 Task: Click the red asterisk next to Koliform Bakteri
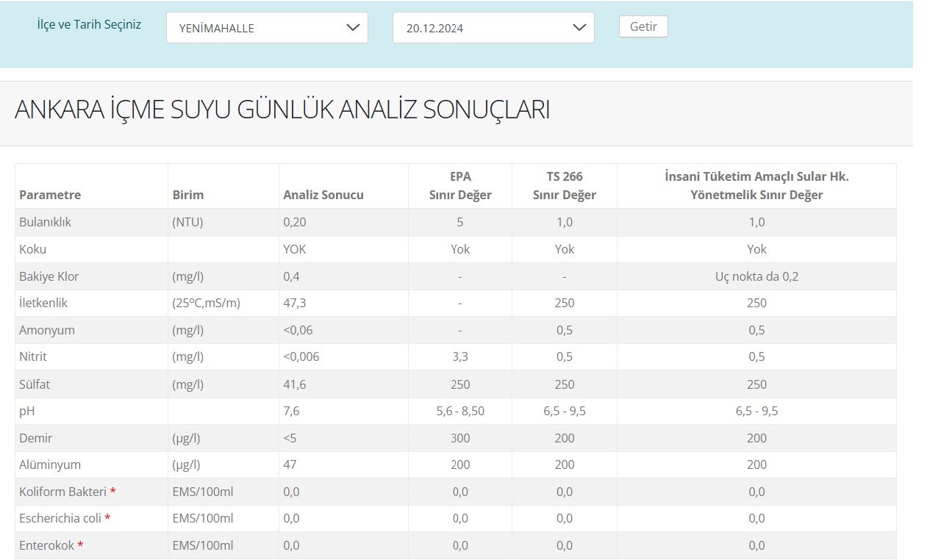[113, 491]
